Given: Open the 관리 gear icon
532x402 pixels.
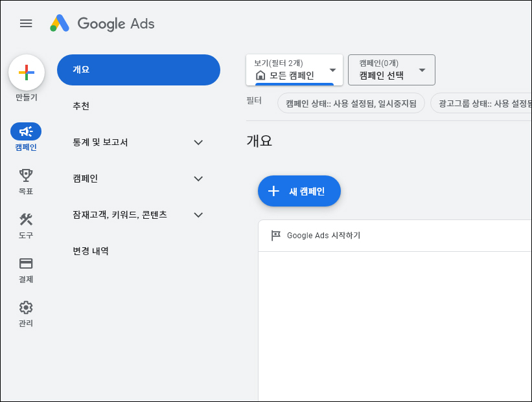Looking at the screenshot, I should click(x=26, y=307).
